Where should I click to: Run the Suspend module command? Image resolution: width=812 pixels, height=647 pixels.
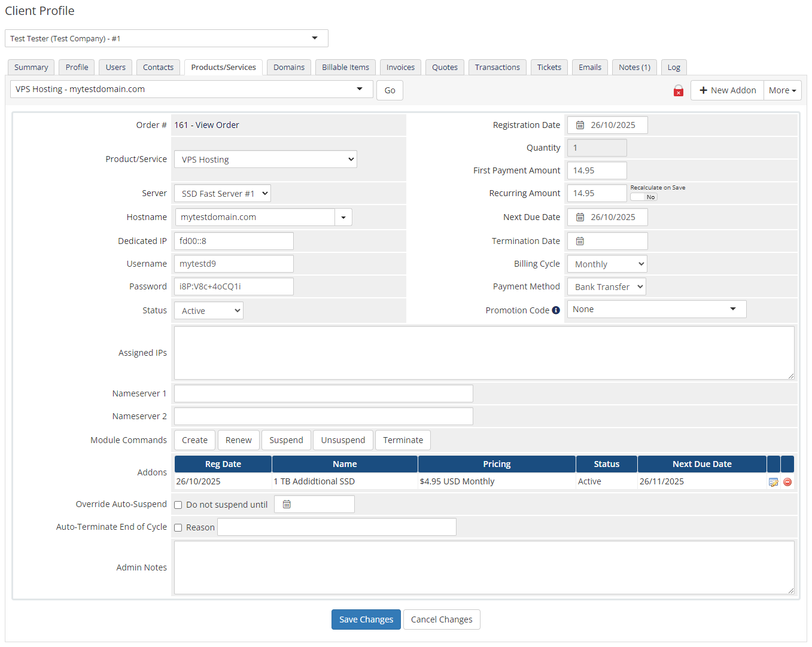286,440
